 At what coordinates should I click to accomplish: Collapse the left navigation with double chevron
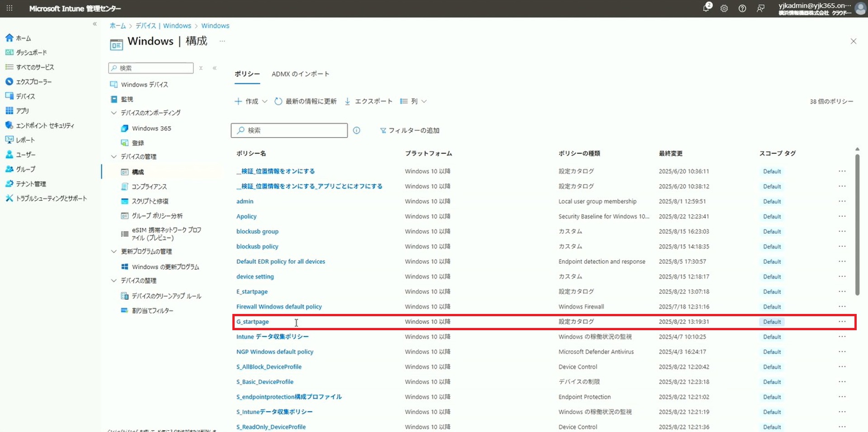94,24
